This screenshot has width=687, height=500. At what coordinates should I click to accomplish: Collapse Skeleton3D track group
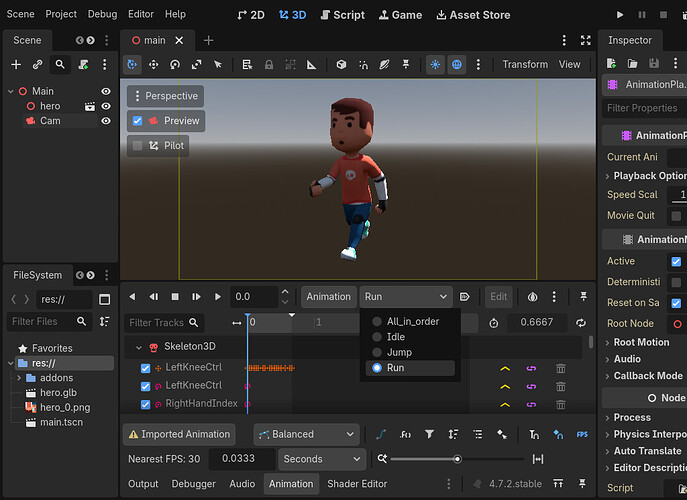tap(138, 348)
